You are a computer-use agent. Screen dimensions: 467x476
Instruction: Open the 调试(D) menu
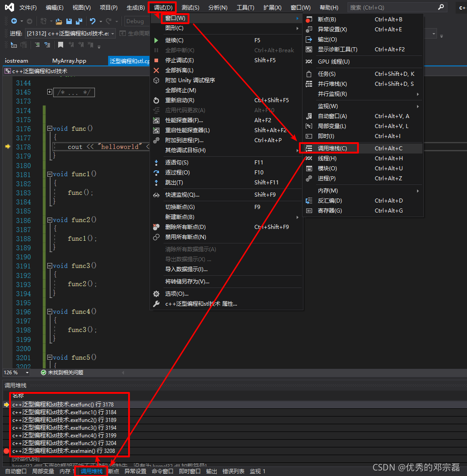click(163, 7)
